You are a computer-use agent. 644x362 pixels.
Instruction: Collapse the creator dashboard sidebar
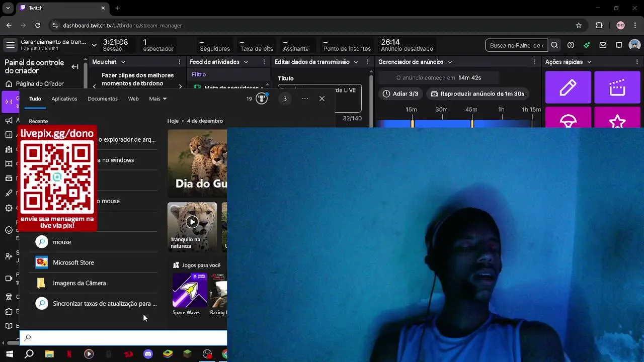[x=75, y=67]
